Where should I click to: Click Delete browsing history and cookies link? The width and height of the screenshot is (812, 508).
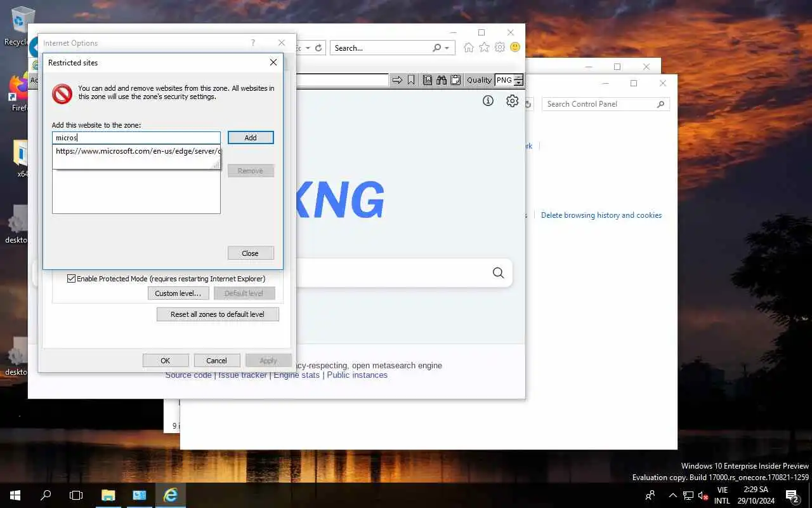click(601, 215)
